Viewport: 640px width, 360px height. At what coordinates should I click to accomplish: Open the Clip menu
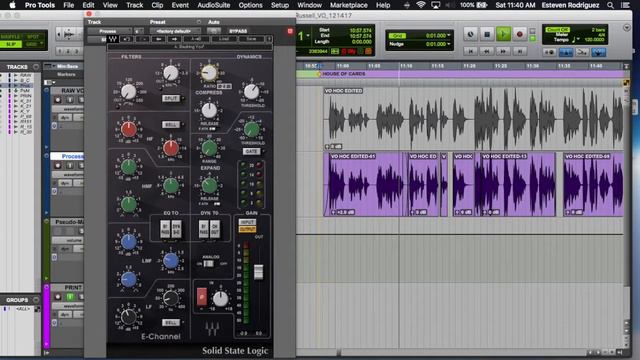click(x=157, y=5)
